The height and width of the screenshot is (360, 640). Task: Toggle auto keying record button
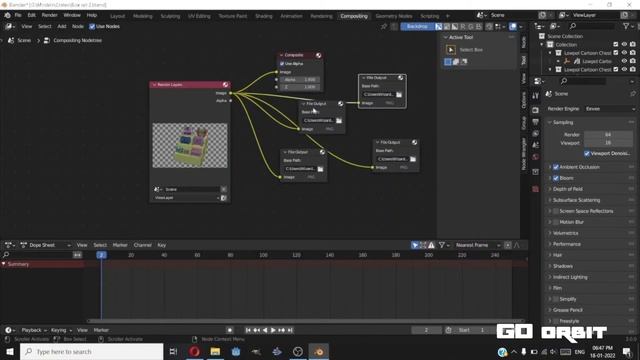click(x=230, y=330)
